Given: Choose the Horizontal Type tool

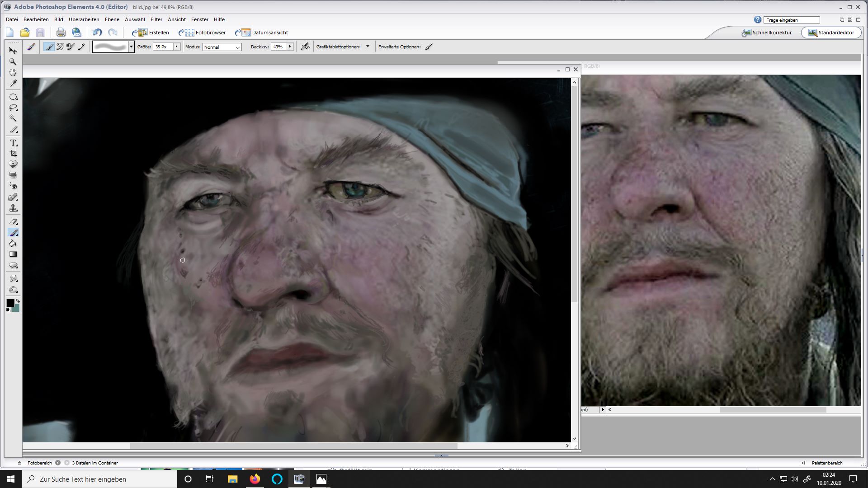Looking at the screenshot, I should (13, 143).
